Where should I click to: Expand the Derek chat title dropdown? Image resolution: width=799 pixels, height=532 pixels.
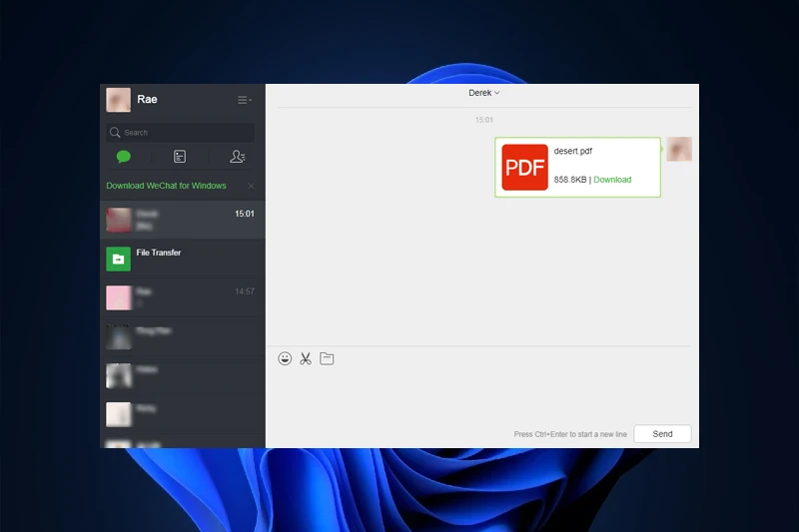[x=483, y=93]
